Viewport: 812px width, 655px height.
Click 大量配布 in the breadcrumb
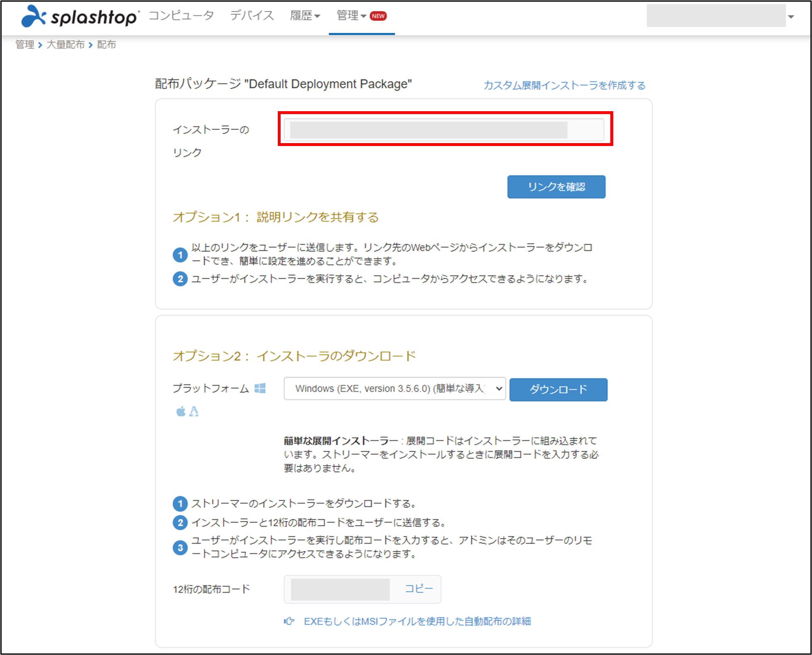[x=65, y=44]
